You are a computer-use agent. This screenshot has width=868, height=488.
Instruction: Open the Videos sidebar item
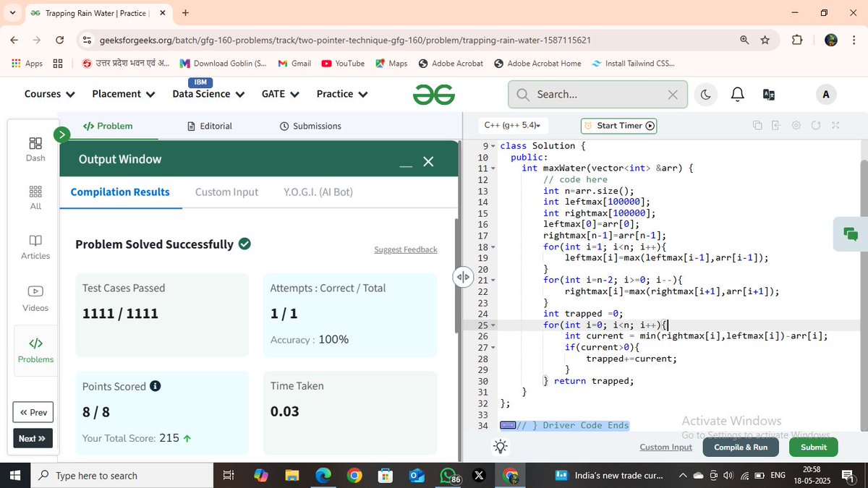coord(35,299)
